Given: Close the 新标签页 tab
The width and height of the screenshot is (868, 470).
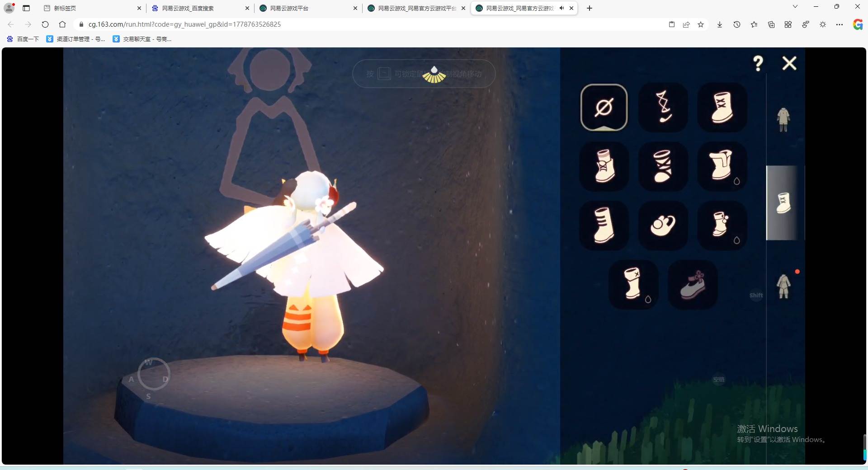Looking at the screenshot, I should point(139,8).
